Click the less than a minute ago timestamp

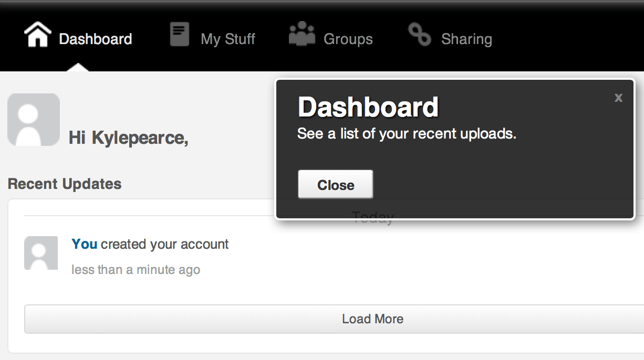click(136, 270)
